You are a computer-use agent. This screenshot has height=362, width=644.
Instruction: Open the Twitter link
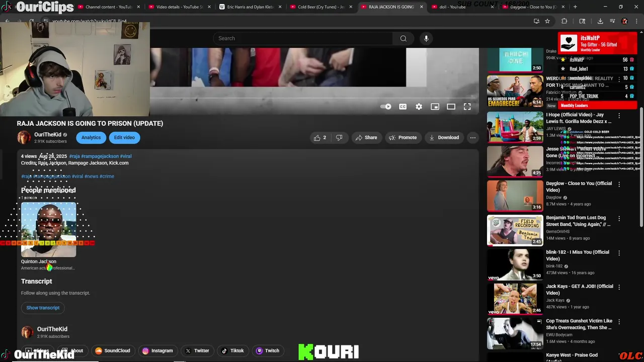click(x=197, y=351)
